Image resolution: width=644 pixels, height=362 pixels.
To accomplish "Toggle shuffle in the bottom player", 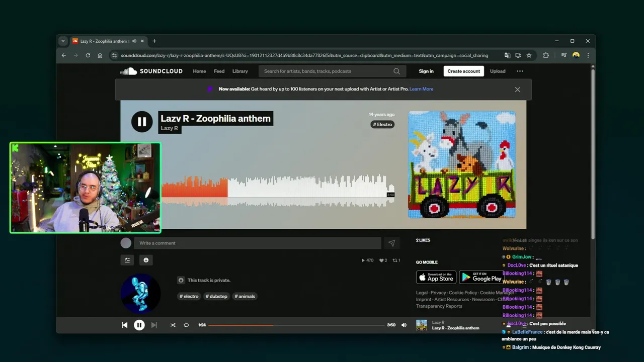I will click(x=173, y=325).
